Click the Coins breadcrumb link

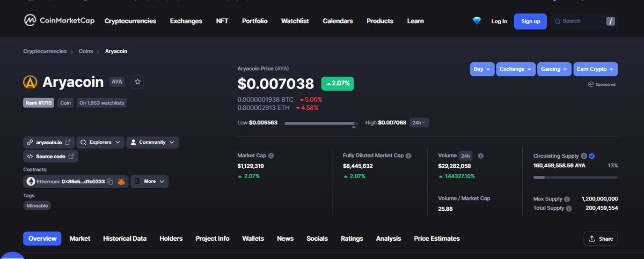pyautogui.click(x=86, y=51)
